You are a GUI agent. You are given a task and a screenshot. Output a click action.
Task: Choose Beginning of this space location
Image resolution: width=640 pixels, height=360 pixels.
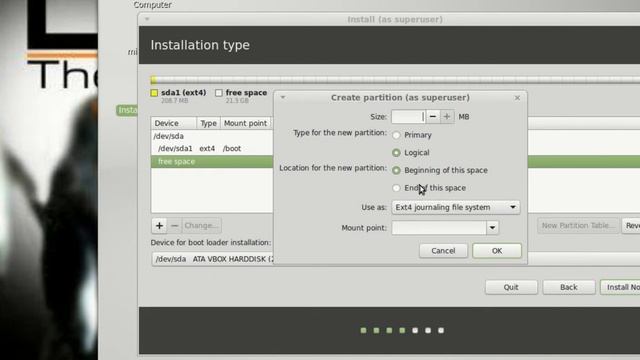pos(396,170)
